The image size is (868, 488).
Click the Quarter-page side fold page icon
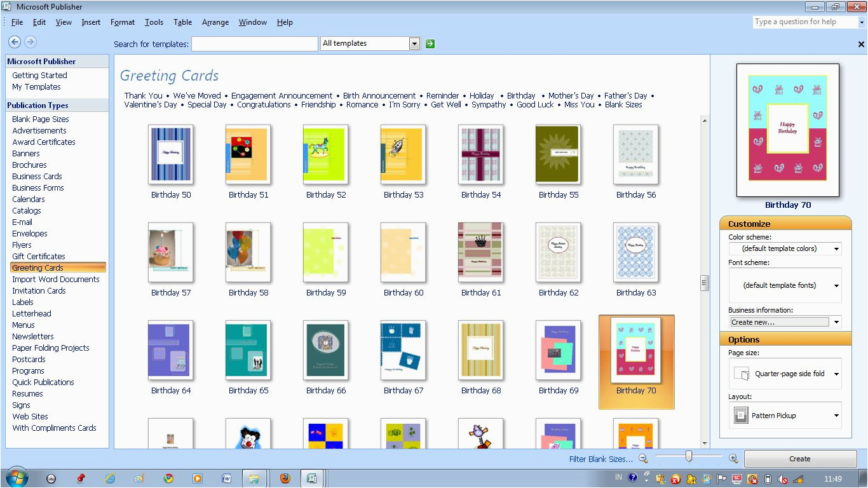[741, 374]
